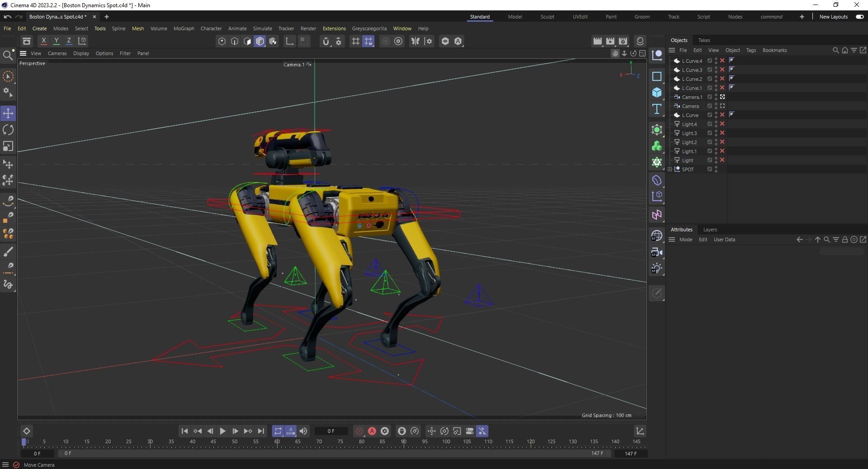Open Objects panel hamburger menu
This screenshot has width=868, height=469.
[x=672, y=50]
